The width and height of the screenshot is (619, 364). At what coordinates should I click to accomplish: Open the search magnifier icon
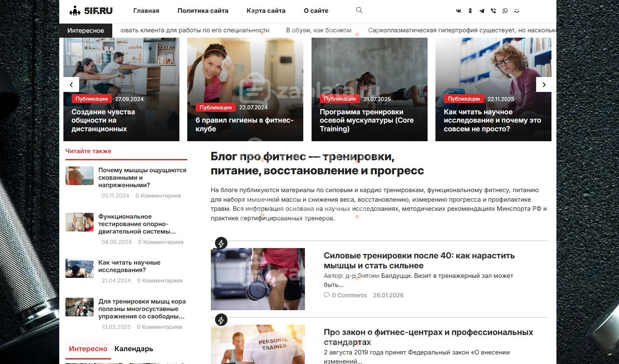359,10
